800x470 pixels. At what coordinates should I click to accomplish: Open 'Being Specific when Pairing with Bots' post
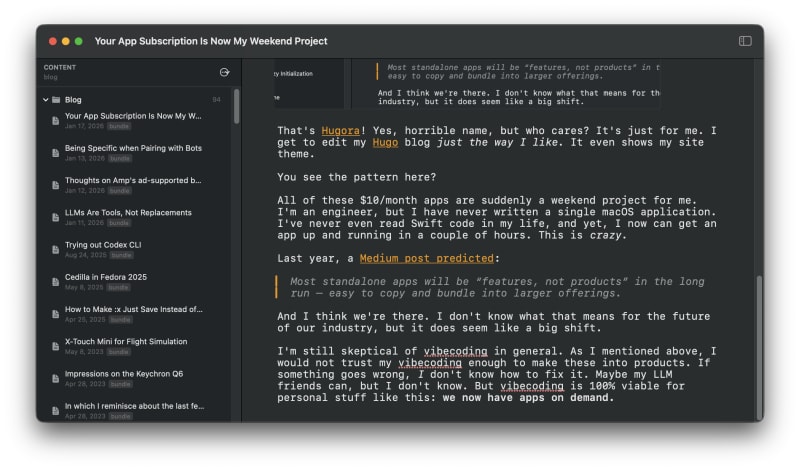(133, 148)
